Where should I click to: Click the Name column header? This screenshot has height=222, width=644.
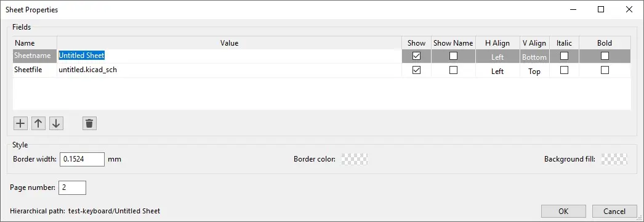click(35, 43)
